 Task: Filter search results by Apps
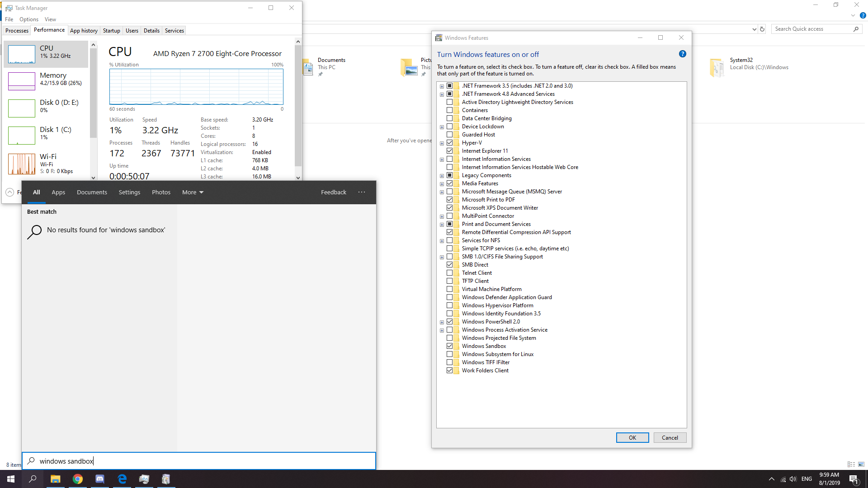(58, 192)
